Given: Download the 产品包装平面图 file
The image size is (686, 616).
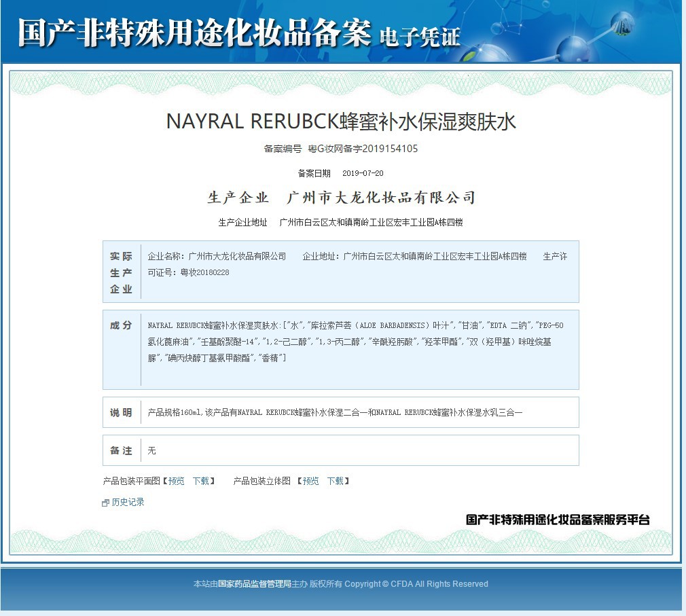Looking at the screenshot, I should [x=200, y=481].
